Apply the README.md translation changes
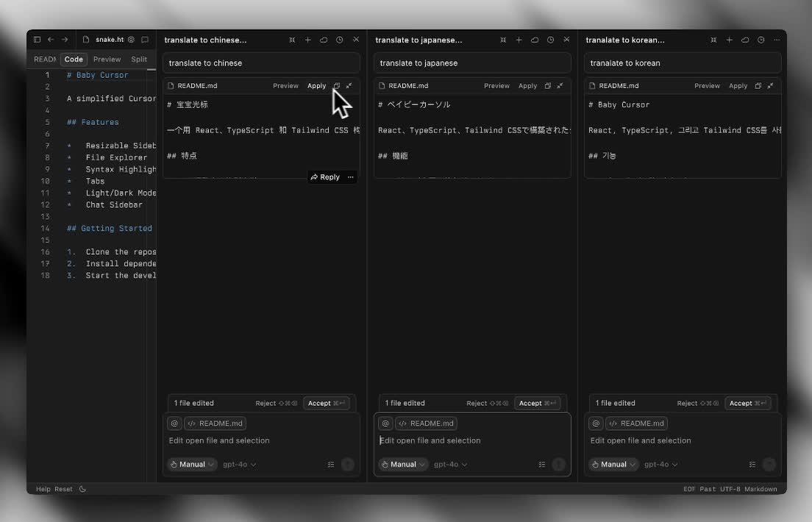The width and height of the screenshot is (812, 522). [x=316, y=85]
